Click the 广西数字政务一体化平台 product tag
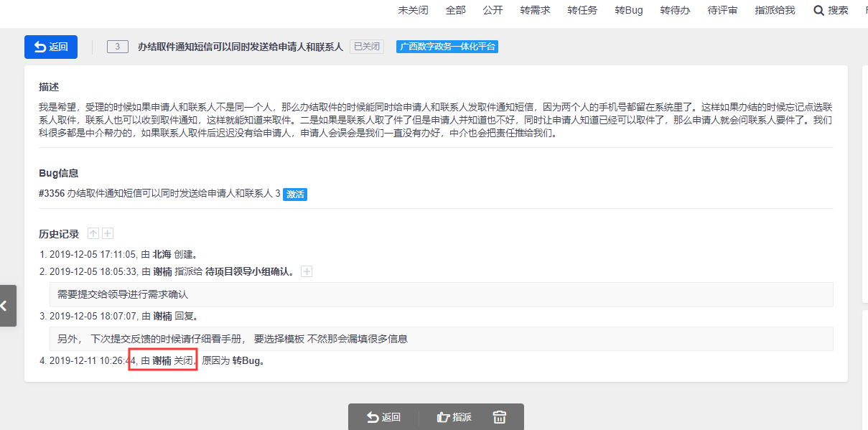Image resolution: width=868 pixels, height=430 pixels. click(447, 47)
